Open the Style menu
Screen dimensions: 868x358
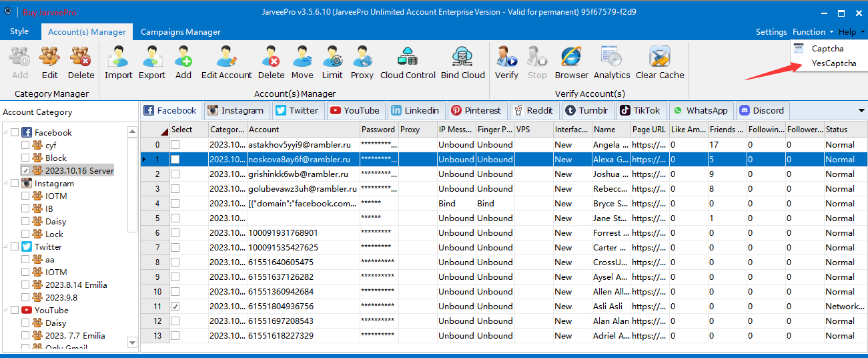(19, 31)
